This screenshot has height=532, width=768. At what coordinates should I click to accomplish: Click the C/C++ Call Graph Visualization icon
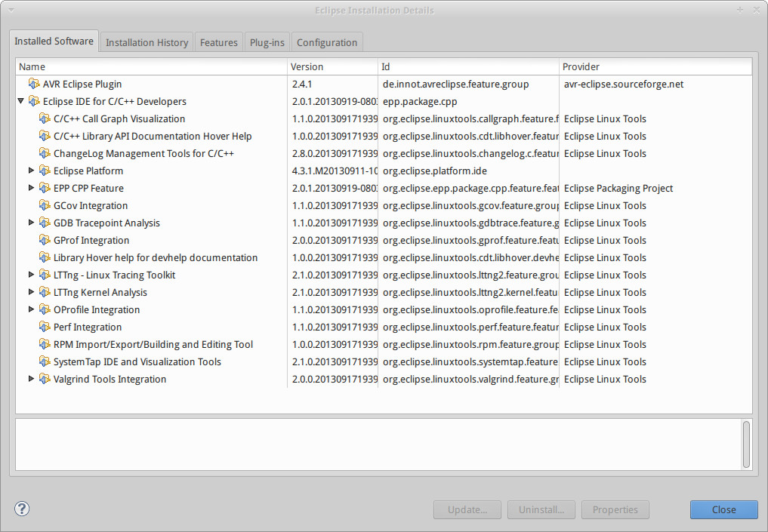tap(45, 119)
